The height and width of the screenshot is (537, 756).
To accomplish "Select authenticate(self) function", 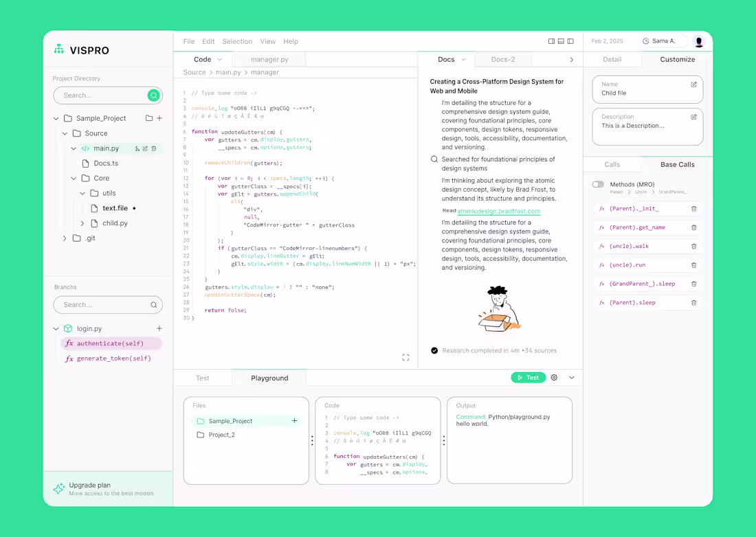I will (x=111, y=343).
